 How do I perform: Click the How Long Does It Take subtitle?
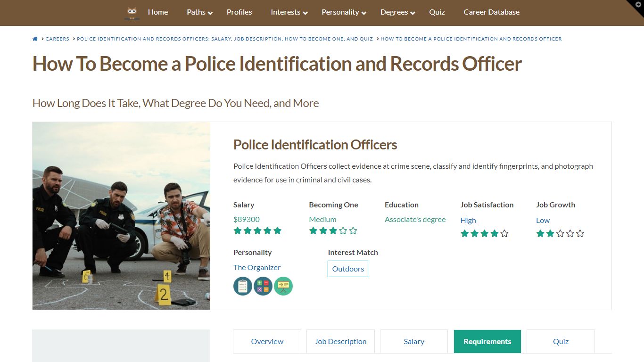pyautogui.click(x=175, y=103)
